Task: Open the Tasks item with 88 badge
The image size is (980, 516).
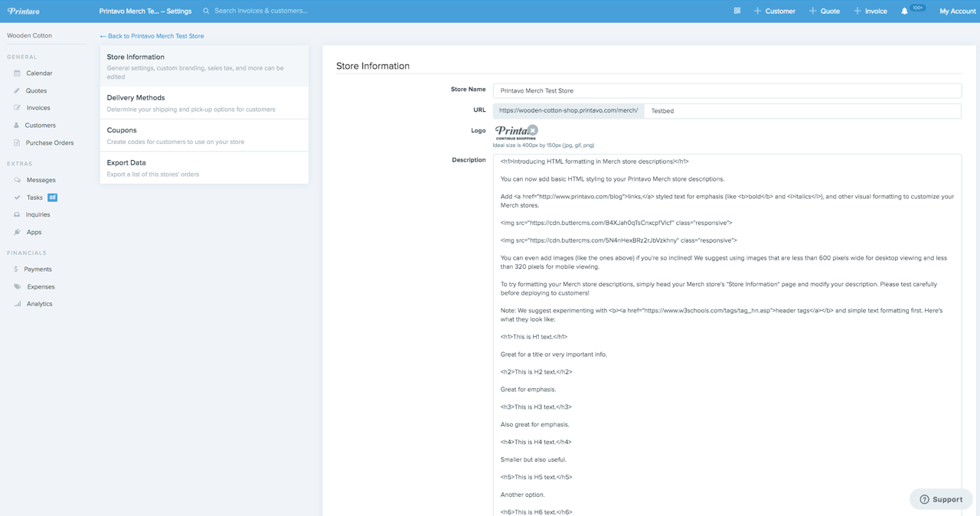Action: click(x=35, y=198)
